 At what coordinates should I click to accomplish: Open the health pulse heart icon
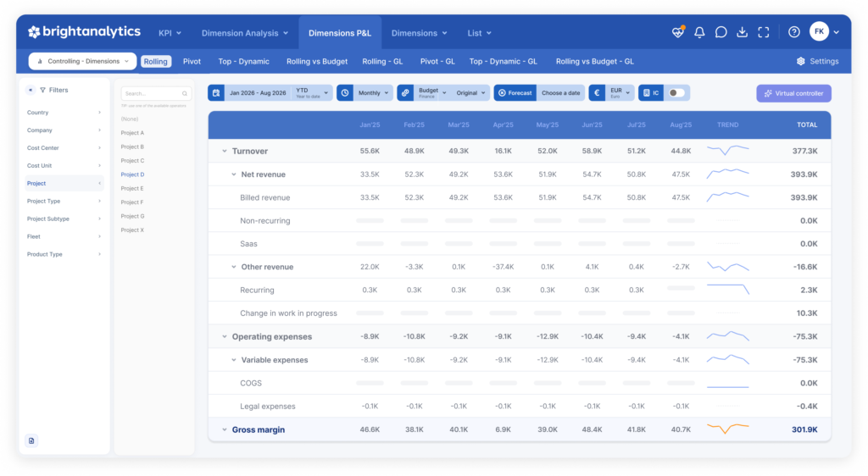click(678, 33)
